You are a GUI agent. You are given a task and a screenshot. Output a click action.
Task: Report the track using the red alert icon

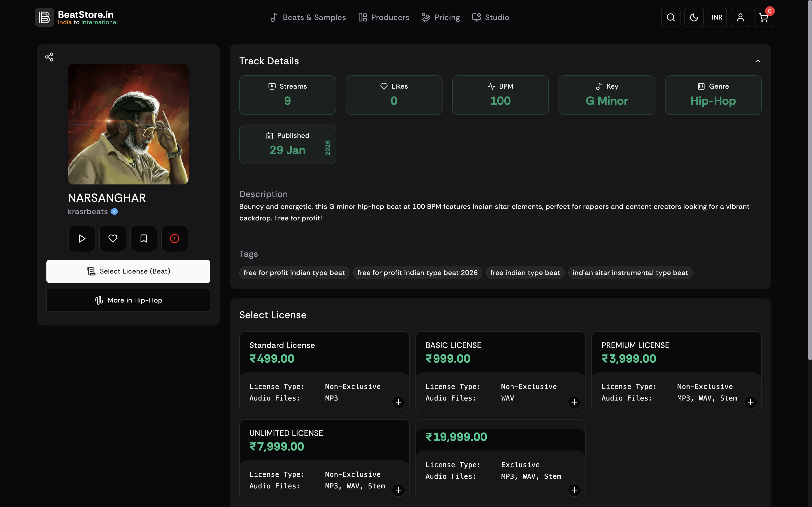coord(174,239)
